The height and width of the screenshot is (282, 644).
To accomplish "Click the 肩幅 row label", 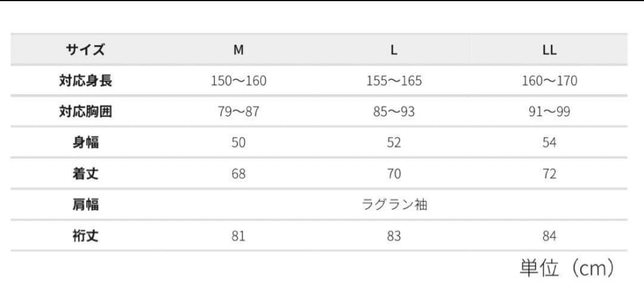I will pos(85,204).
